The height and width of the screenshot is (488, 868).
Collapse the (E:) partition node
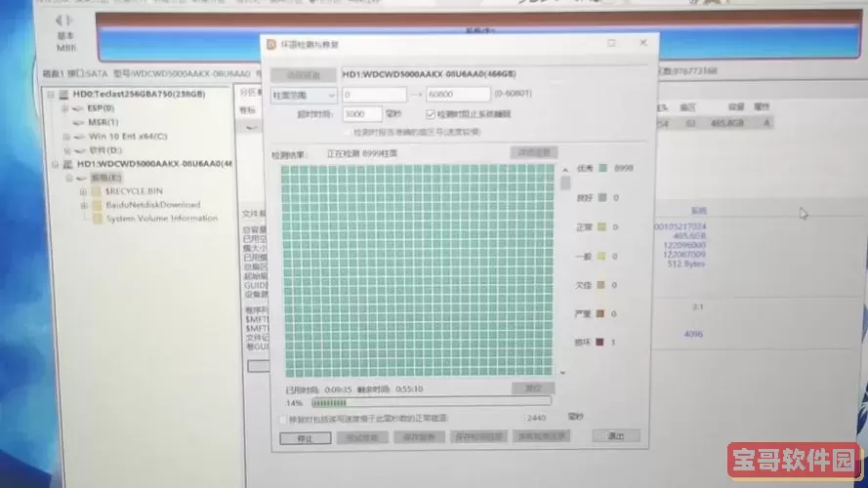(69, 179)
